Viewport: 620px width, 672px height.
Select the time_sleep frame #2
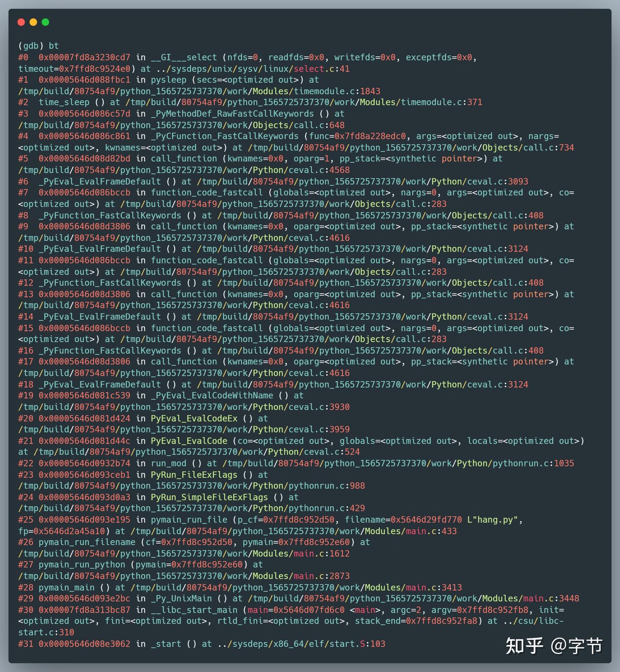(65, 102)
